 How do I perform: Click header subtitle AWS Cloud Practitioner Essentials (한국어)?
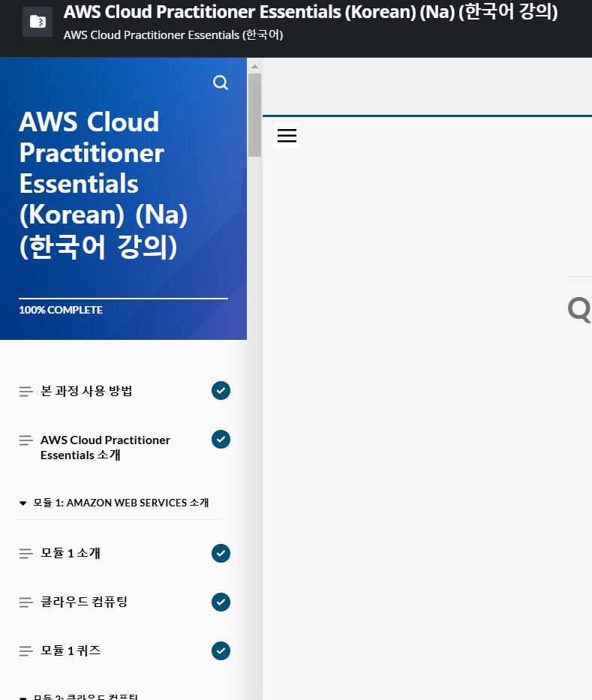[173, 35]
